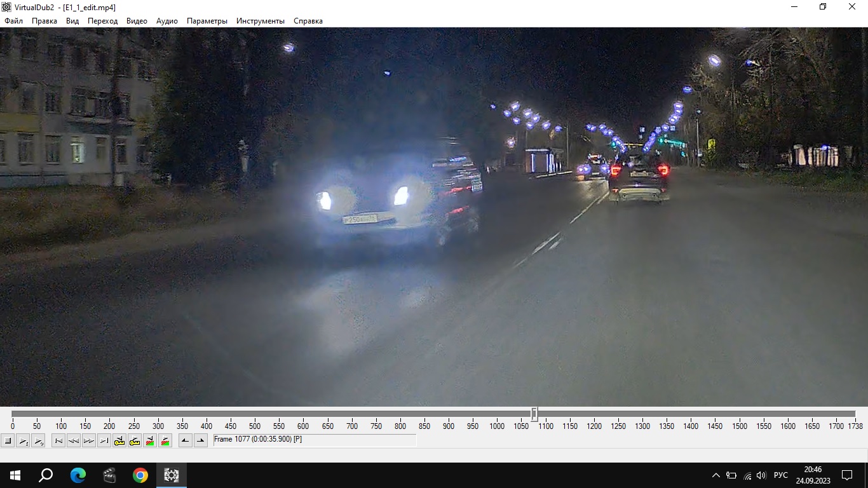Open the Видео menu
868x488 pixels.
click(x=137, y=21)
